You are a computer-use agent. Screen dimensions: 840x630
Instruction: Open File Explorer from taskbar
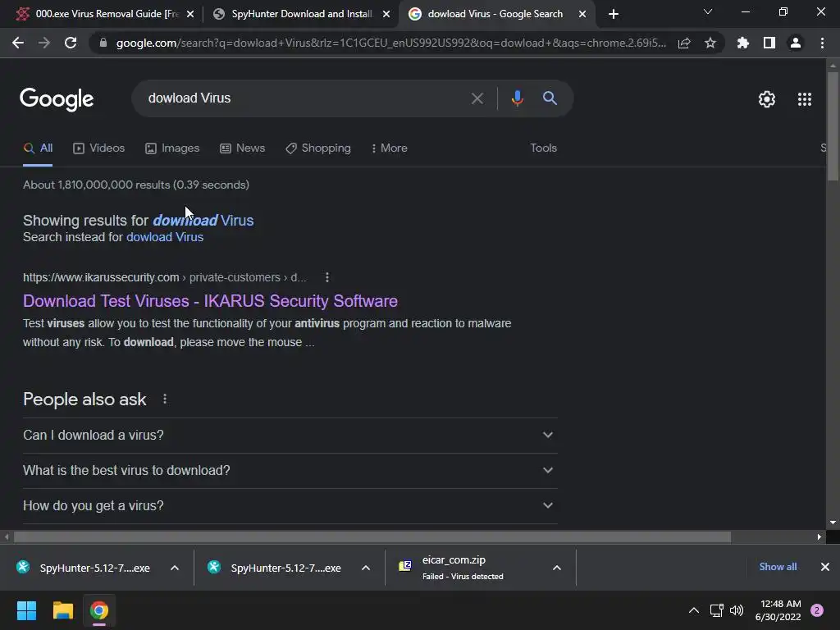(62, 610)
